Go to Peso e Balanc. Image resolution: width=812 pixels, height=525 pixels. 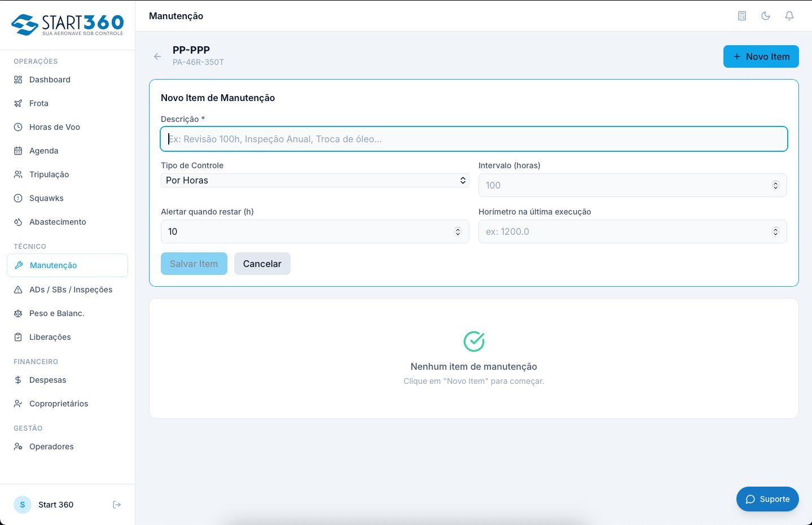click(x=67, y=313)
